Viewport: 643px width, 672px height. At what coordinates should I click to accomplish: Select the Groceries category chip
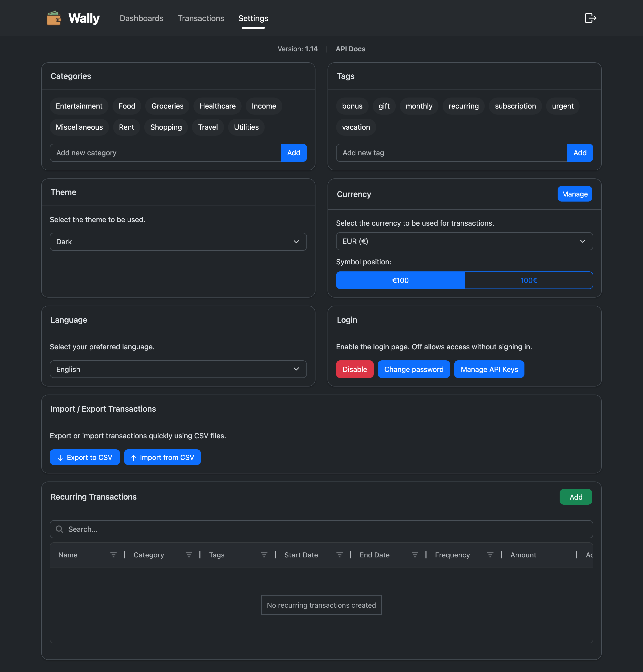[167, 106]
